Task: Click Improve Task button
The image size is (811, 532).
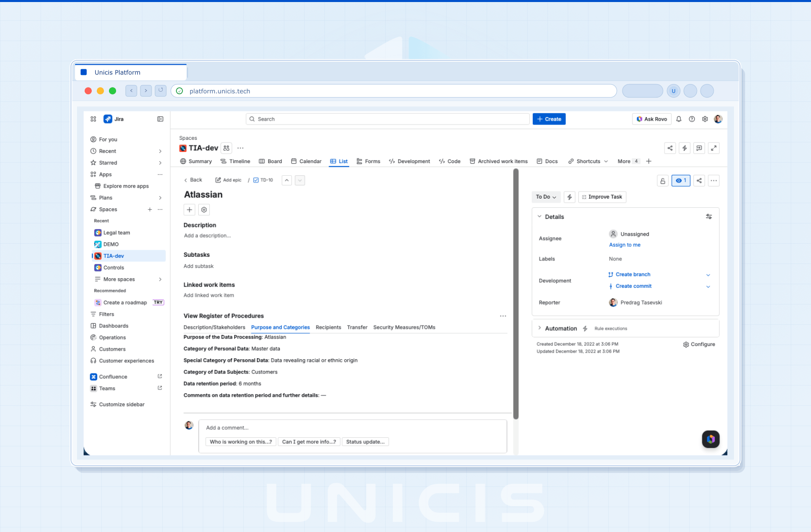Action: [602, 197]
